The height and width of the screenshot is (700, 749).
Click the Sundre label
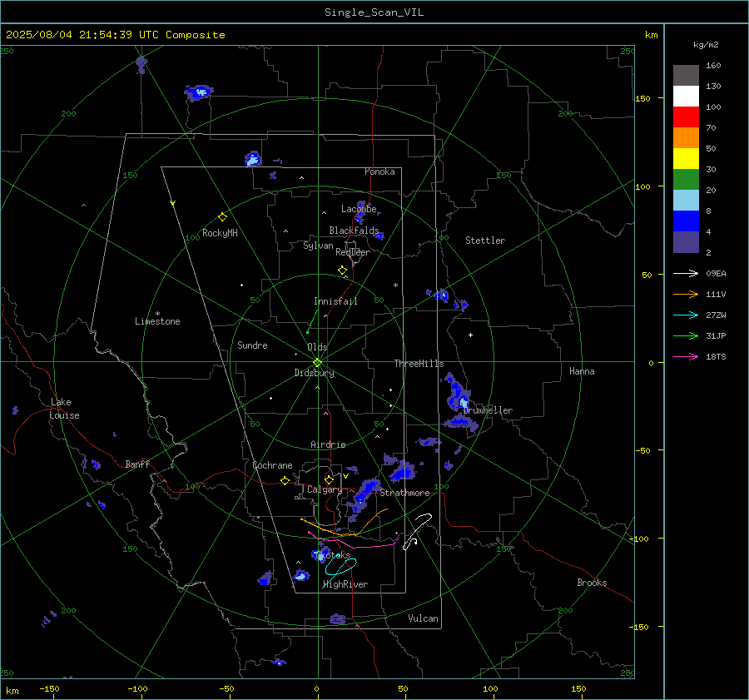252,345
